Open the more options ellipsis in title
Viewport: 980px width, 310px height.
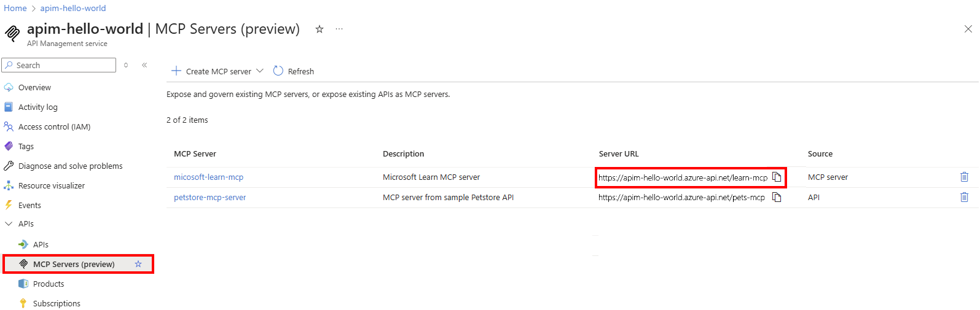(339, 29)
